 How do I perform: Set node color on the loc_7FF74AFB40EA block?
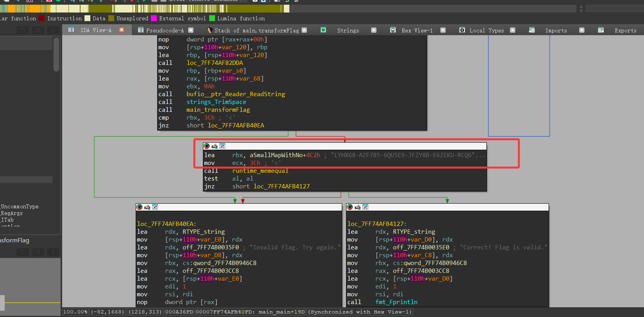click(139, 207)
